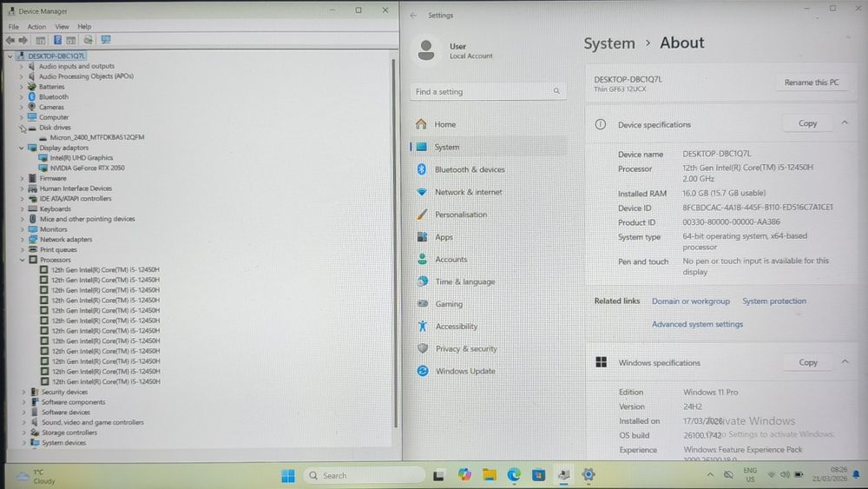
Task: Open the weather widget showing Cloudy
Action: pos(36,476)
